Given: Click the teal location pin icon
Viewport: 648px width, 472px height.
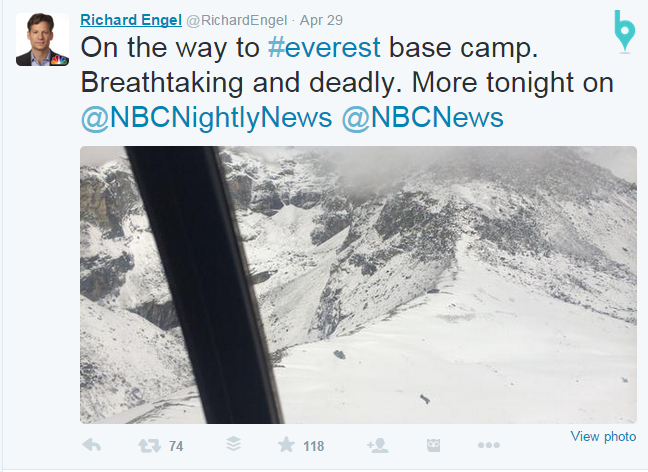Looking at the screenshot, I should tap(624, 31).
